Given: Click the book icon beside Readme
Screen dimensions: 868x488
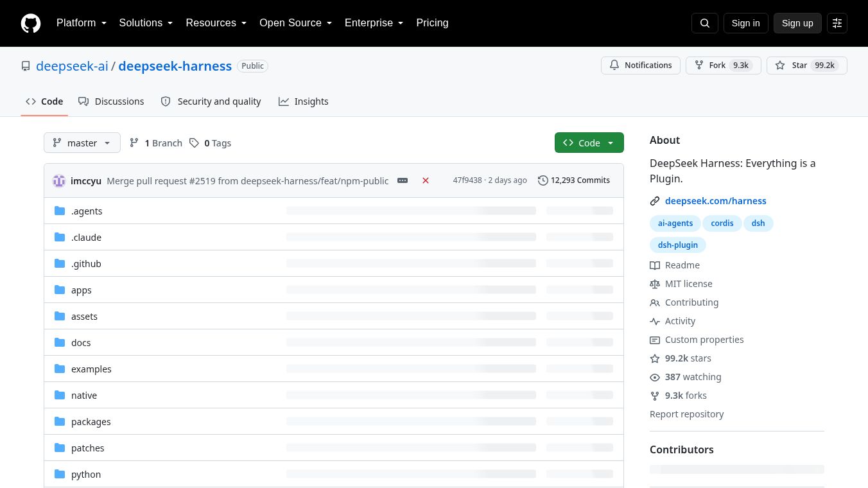Looking at the screenshot, I should click(655, 265).
